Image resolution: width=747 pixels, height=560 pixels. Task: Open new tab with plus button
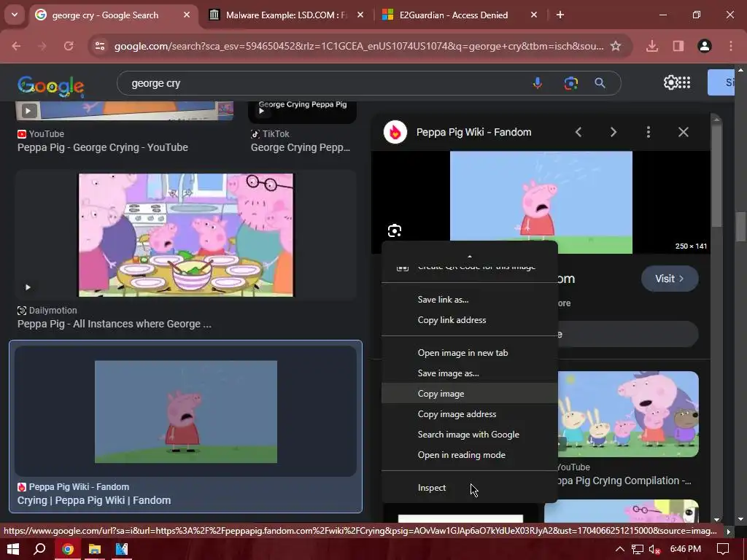click(560, 15)
